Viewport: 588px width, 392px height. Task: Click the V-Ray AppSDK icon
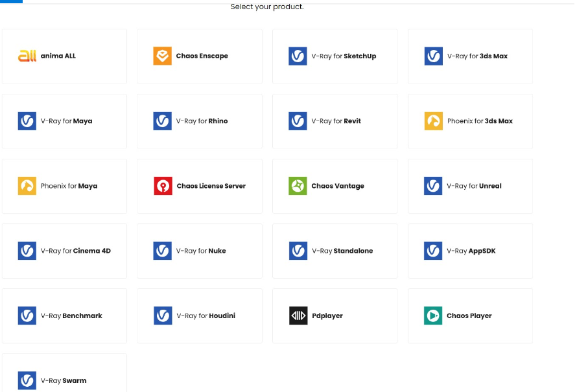tap(433, 251)
